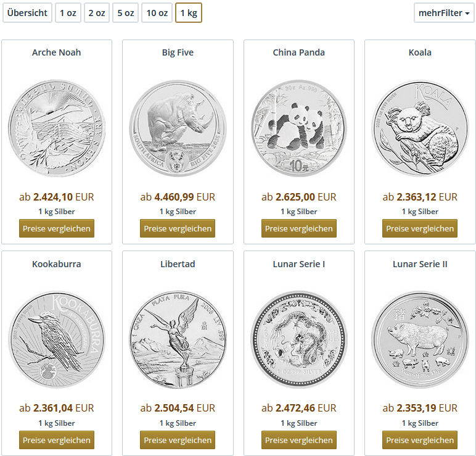
Task: Compare prices for the Libertad coin
Action: pos(178,440)
